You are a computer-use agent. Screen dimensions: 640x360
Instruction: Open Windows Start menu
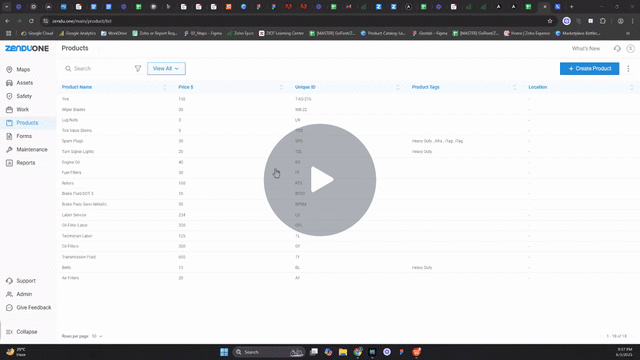click(224, 352)
